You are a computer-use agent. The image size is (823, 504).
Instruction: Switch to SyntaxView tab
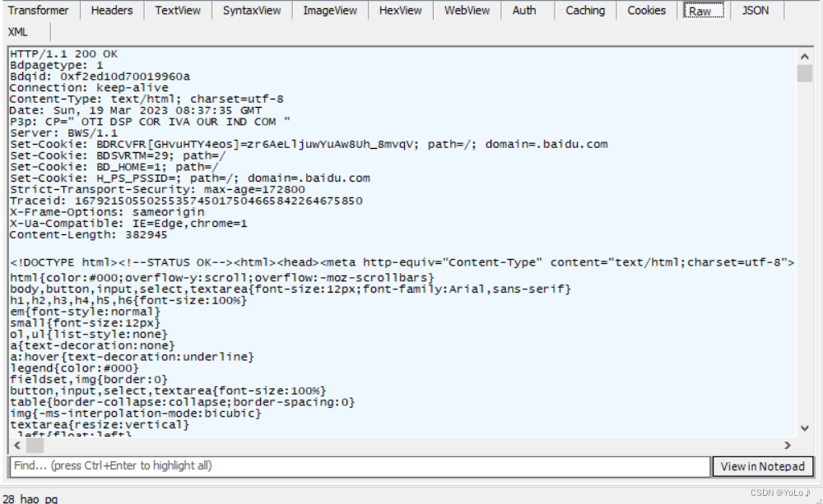point(252,11)
